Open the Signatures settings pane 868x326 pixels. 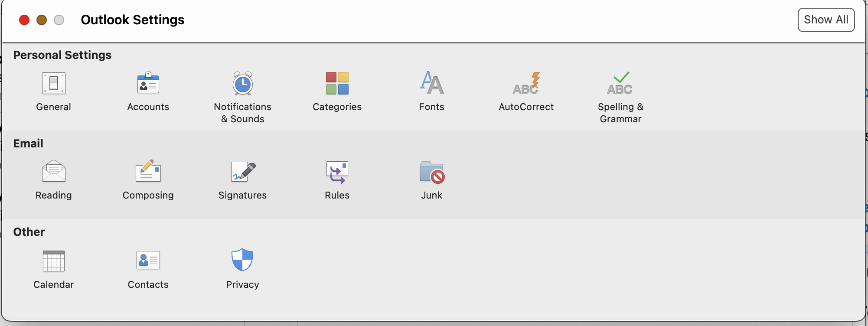click(243, 172)
